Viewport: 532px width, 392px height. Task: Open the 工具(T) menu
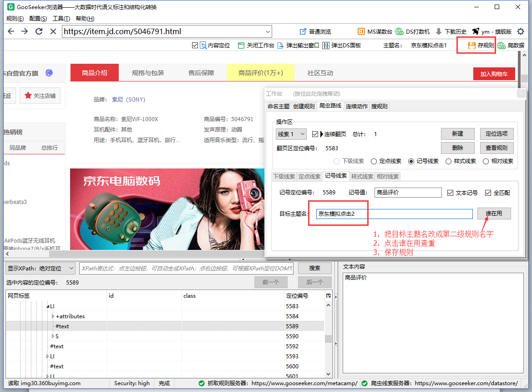[x=61, y=19]
